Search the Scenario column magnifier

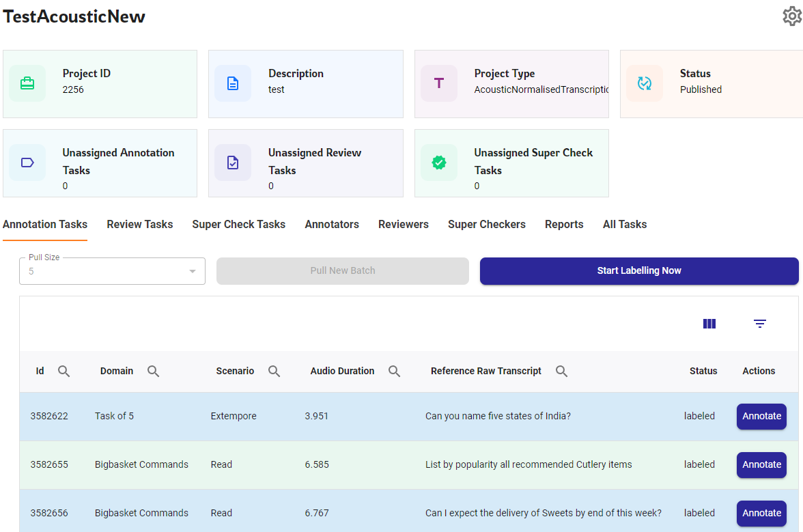tap(274, 372)
